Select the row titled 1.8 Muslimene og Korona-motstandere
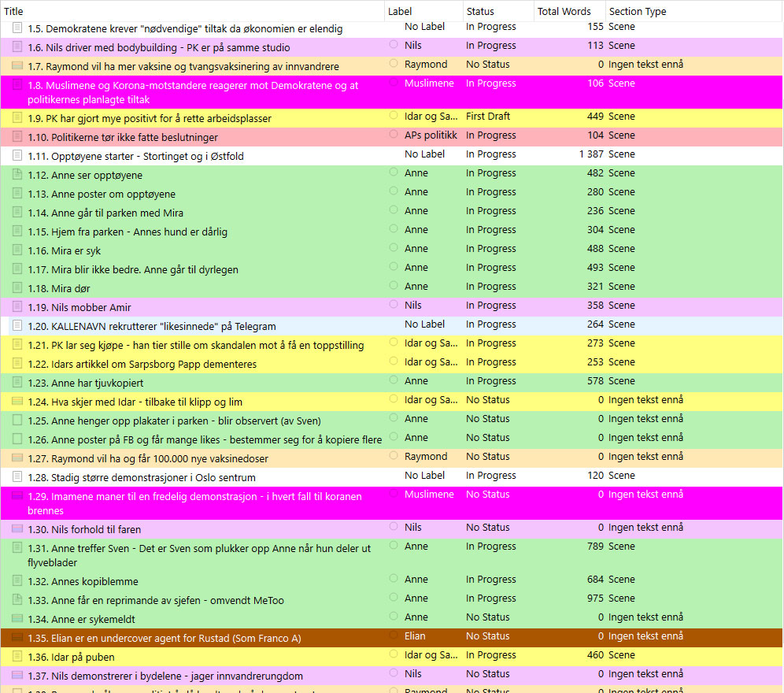Image resolution: width=784 pixels, height=693 pixels. pyautogui.click(x=392, y=92)
